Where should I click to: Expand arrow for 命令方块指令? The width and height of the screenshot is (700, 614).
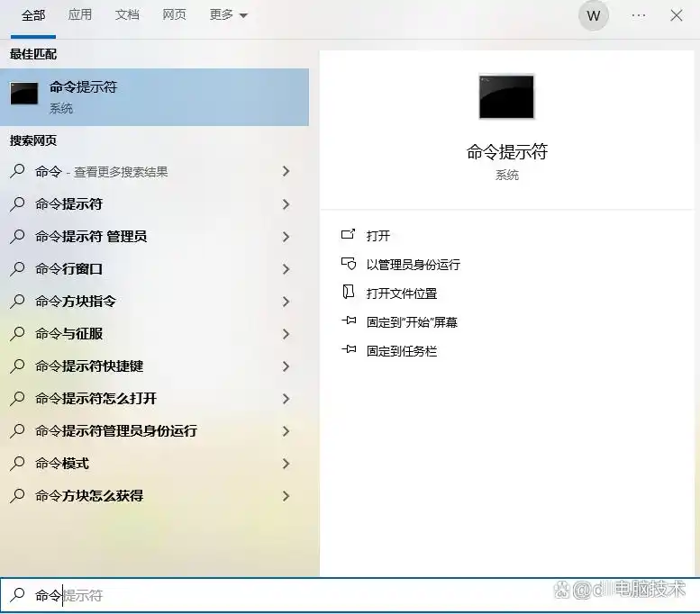coord(286,302)
